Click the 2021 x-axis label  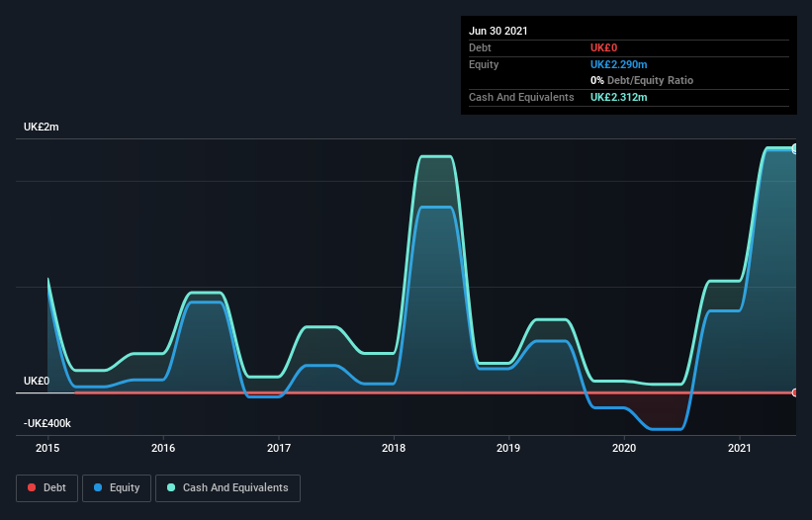pyautogui.click(x=740, y=448)
